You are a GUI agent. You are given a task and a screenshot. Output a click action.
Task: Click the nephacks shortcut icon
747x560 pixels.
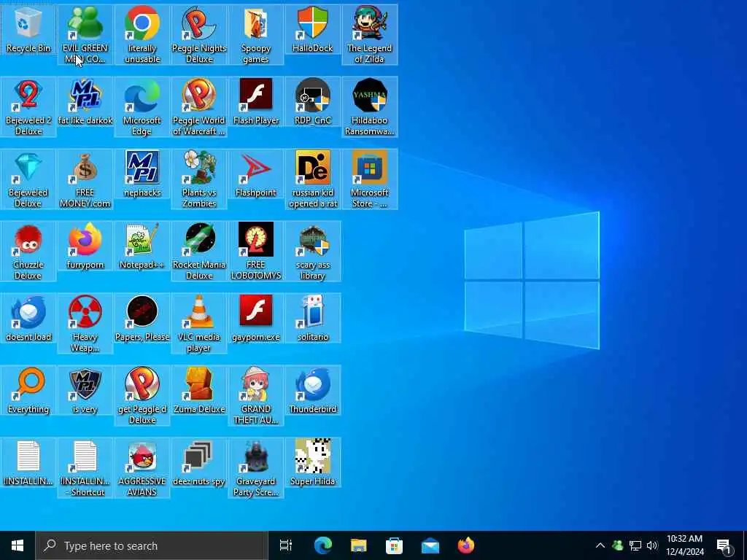(142, 174)
